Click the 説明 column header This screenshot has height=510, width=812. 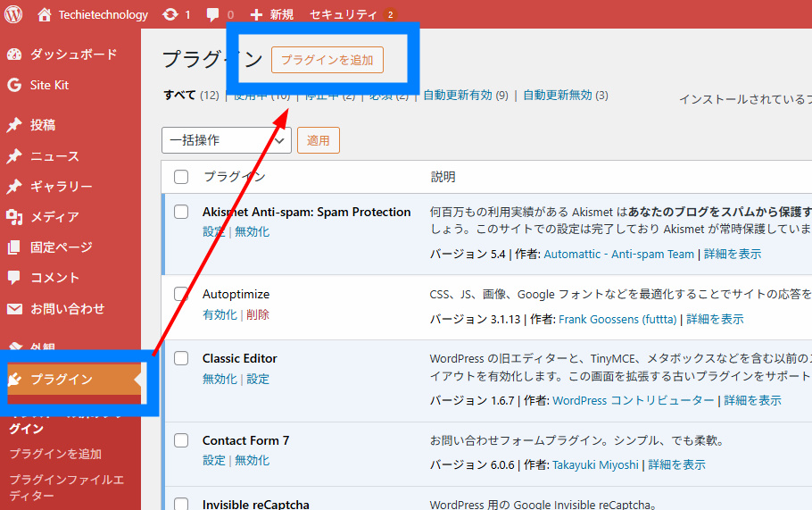pos(443,177)
